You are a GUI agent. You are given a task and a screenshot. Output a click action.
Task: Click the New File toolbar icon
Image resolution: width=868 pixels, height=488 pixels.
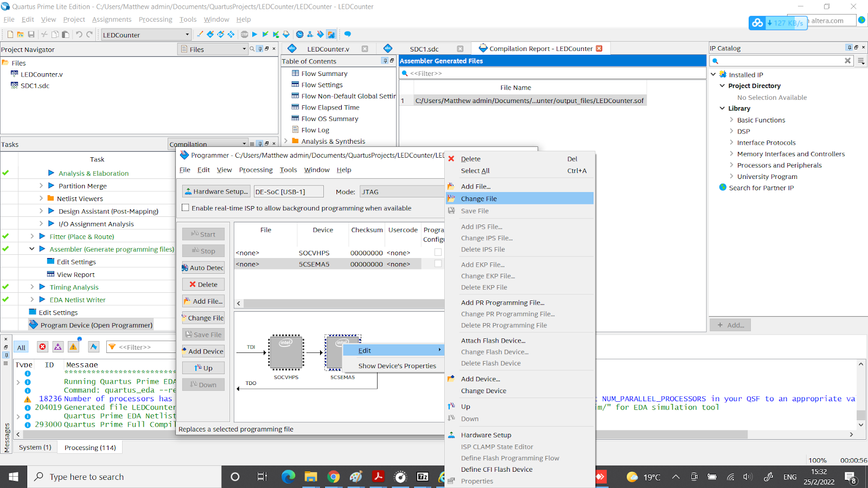(x=10, y=34)
